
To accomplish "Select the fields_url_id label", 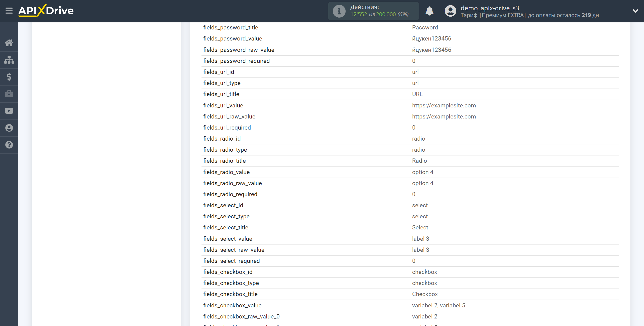I will point(219,72).
